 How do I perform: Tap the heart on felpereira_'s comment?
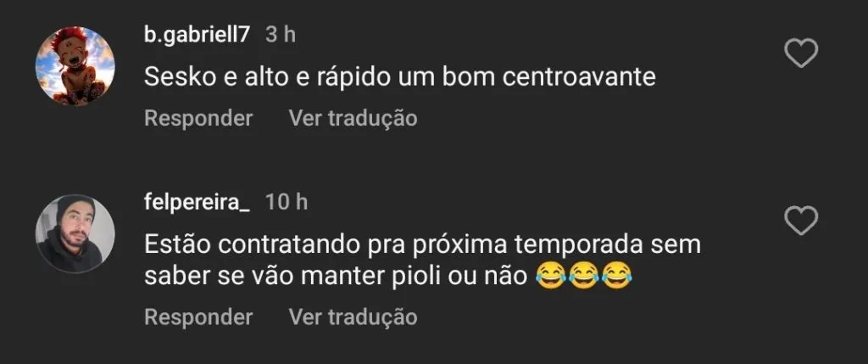coord(800,222)
